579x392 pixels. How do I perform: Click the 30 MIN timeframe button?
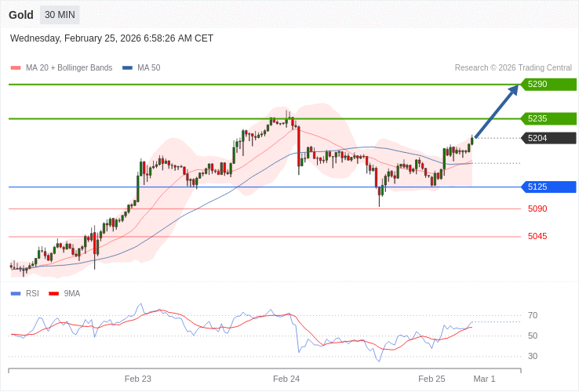click(60, 15)
